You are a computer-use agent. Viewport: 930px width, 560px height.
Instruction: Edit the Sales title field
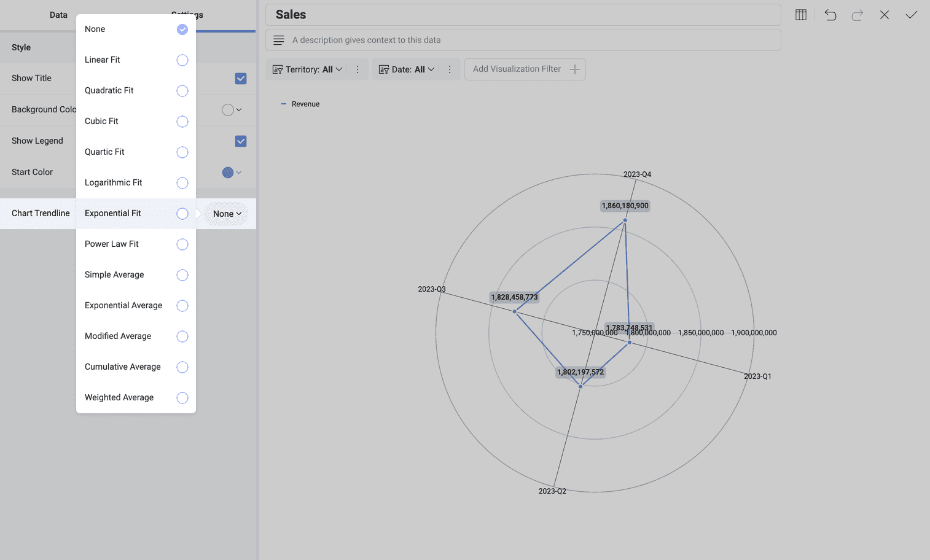point(523,15)
